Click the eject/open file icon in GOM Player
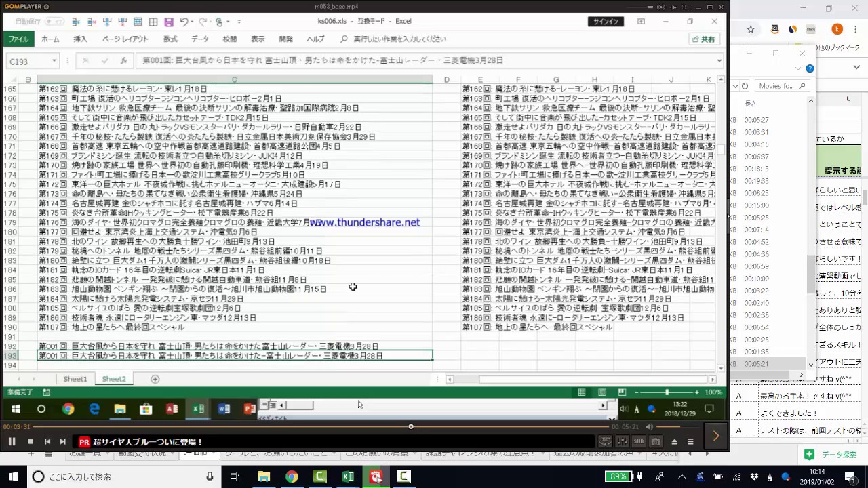The image size is (868, 488). coord(674,442)
